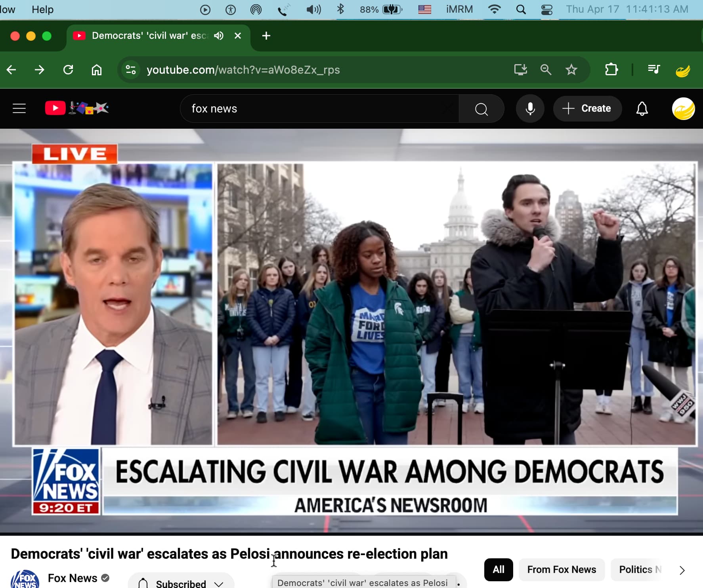Open the browser profile icon in toolbar
Image resolution: width=703 pixels, height=588 pixels.
click(683, 70)
